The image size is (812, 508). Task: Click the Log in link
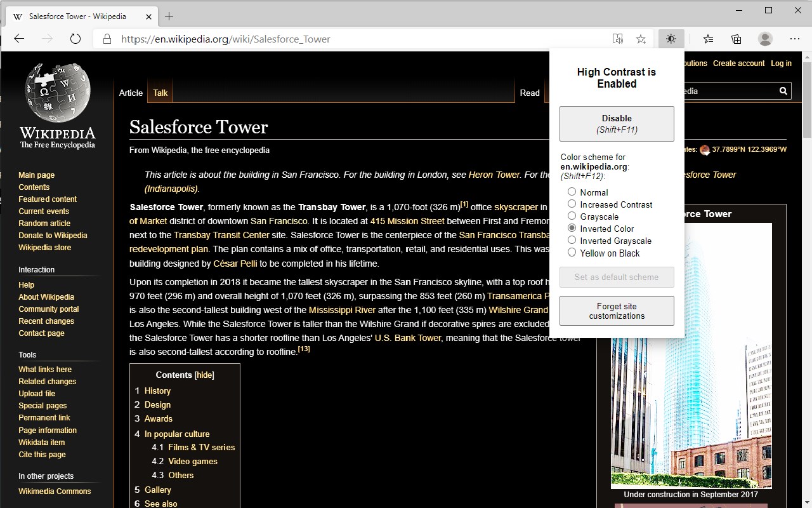coord(781,63)
